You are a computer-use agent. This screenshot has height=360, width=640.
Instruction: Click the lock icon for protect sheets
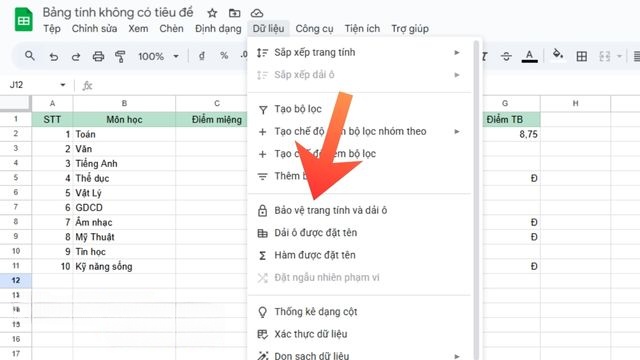[x=262, y=211]
